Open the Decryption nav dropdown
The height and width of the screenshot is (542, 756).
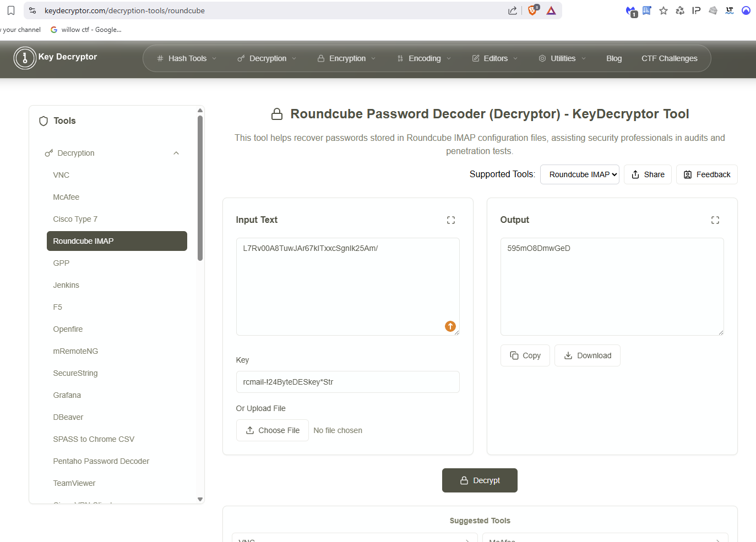[x=267, y=58]
